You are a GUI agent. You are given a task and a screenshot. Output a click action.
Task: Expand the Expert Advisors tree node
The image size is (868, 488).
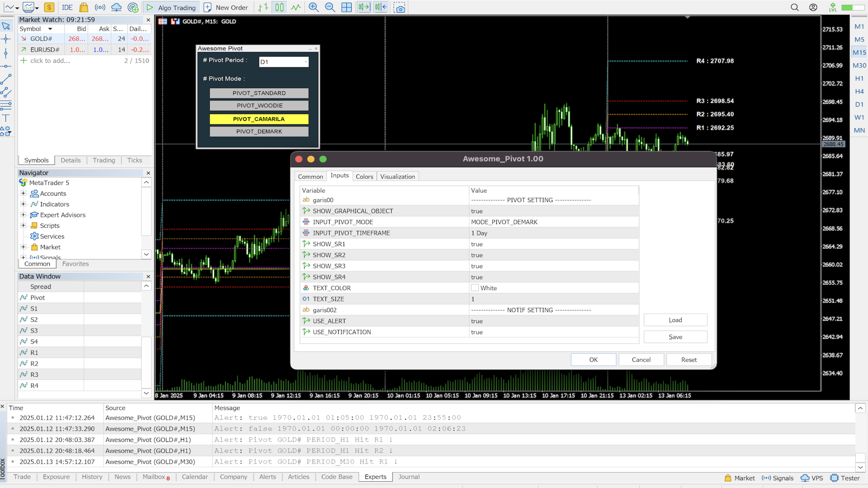pyautogui.click(x=23, y=215)
